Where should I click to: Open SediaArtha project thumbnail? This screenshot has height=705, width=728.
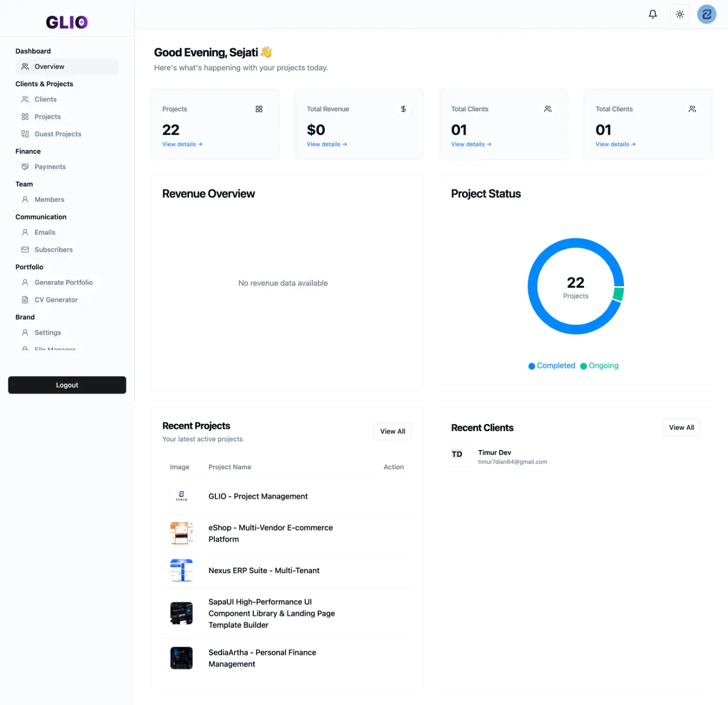181,658
